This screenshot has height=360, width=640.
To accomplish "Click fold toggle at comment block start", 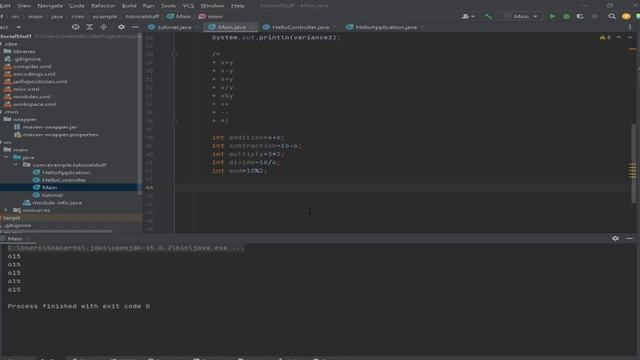I will tap(174, 54).
